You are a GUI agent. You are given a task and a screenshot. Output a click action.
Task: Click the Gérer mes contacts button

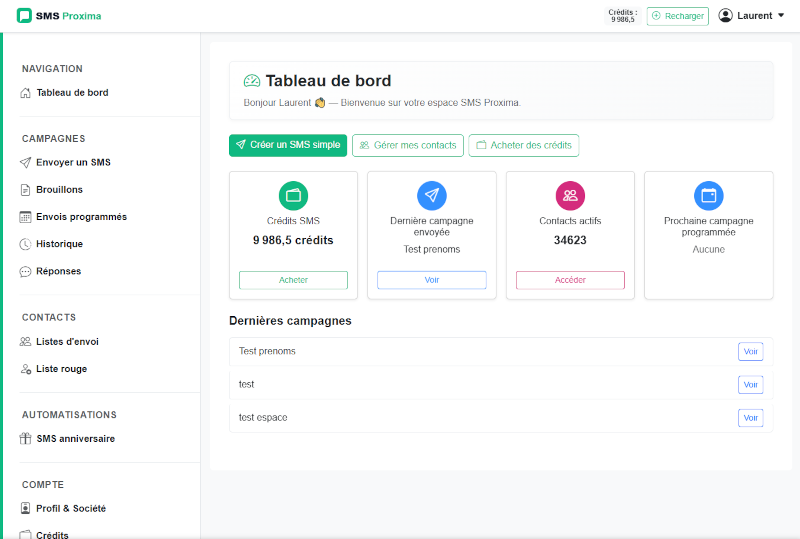[x=408, y=145]
